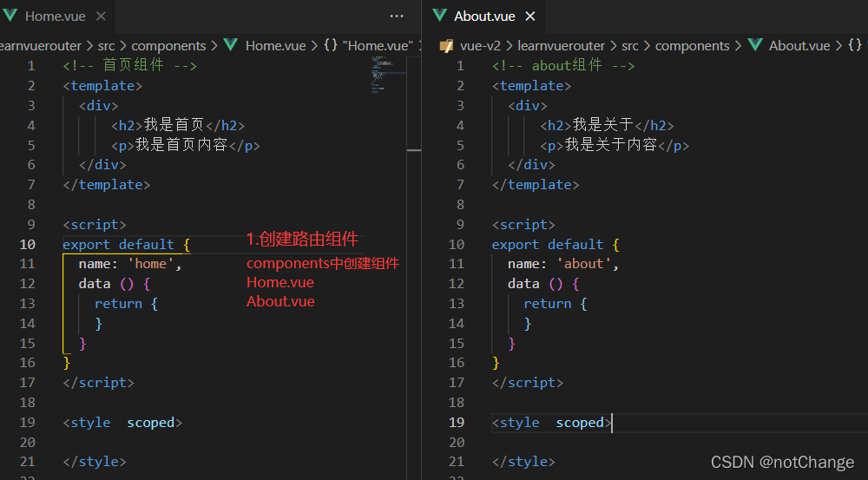Switch to the Home.vue editor tab

pyautogui.click(x=56, y=16)
